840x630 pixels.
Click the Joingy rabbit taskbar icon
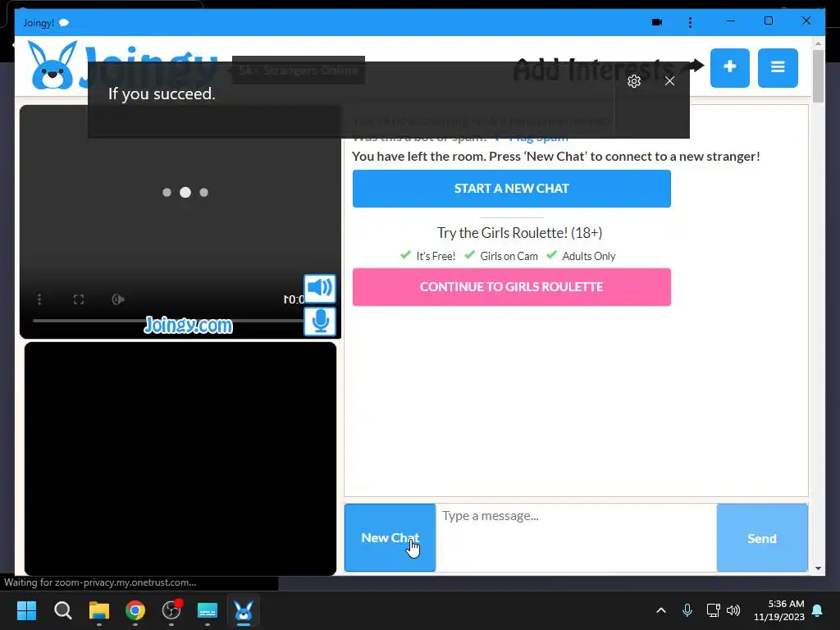[x=244, y=610]
